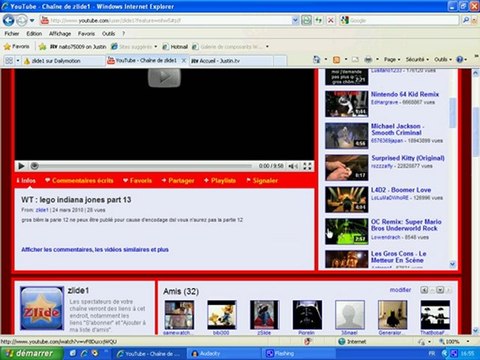Viewport: 480px width, 360px height.
Task: Click the zlide1 From link
Action: (42, 210)
